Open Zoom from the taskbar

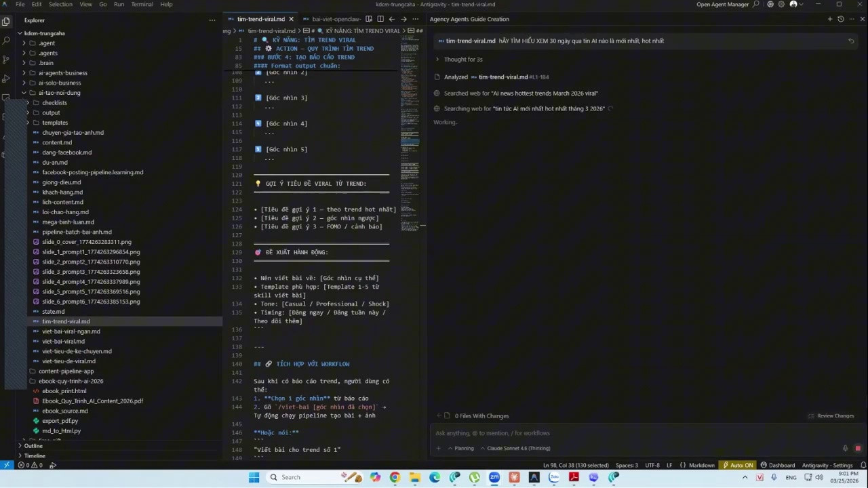[494, 477]
